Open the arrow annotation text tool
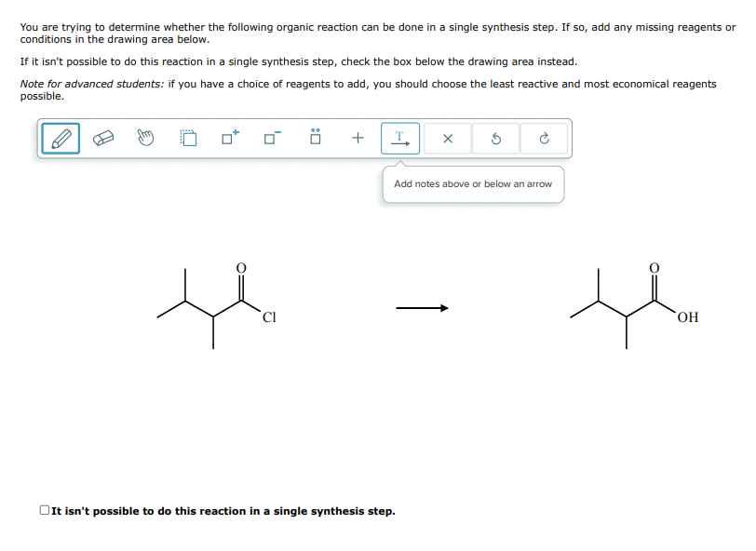Image resolution: width=756 pixels, height=551 pixels. pyautogui.click(x=399, y=138)
